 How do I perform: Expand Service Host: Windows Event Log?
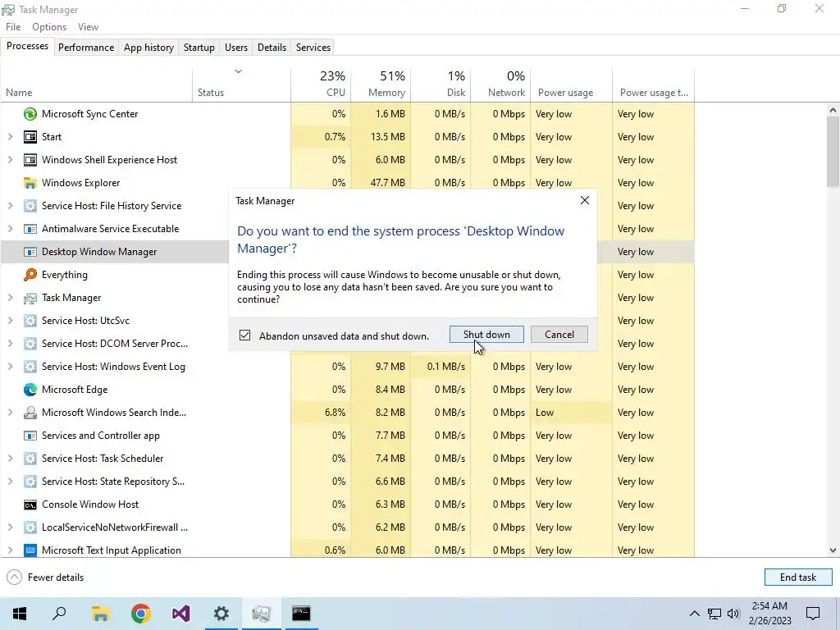pos(10,367)
